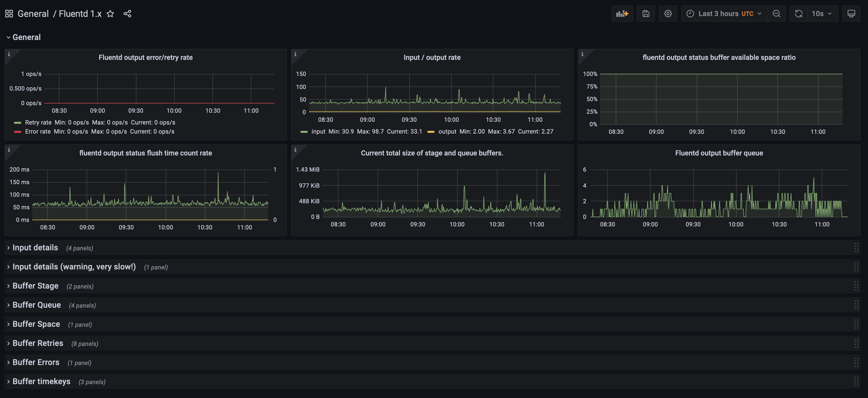This screenshot has height=398, width=868.
Task: Open info icon on Input / output rate panel
Action: pyautogui.click(x=296, y=54)
